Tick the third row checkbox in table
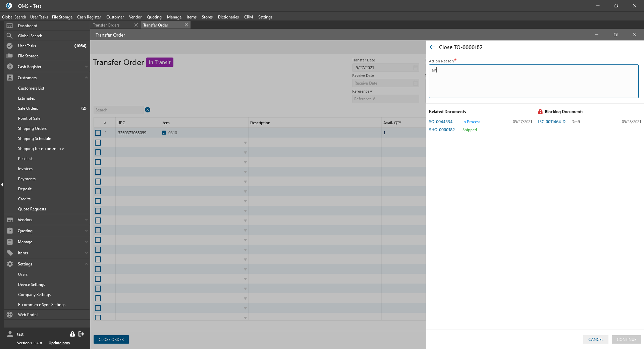This screenshot has height=349, width=644. click(x=98, y=152)
